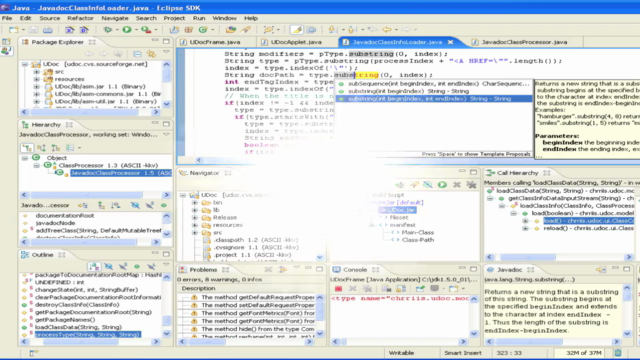Viewport: 640px width, 360px height.
Task: Select subSequence proposal in content assist
Action: (x=433, y=84)
